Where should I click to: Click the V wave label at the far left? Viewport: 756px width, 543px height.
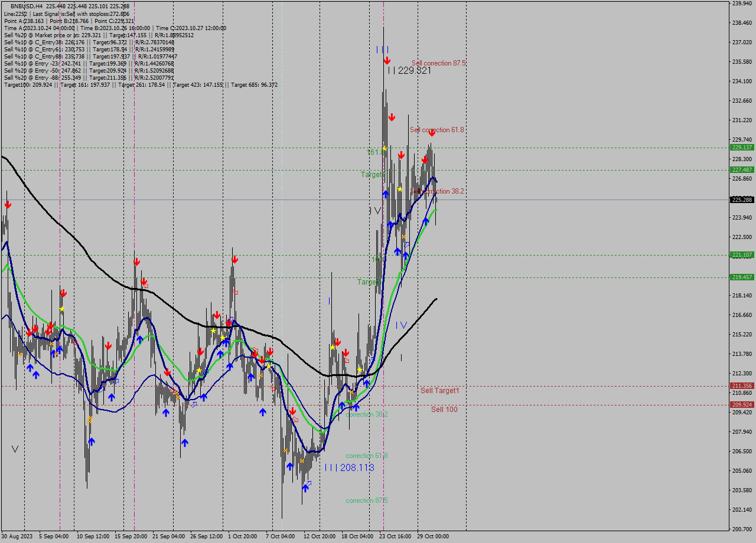click(x=15, y=449)
